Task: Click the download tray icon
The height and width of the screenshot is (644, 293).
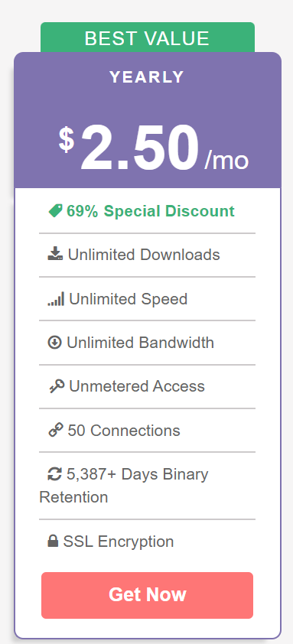Action: [55, 254]
